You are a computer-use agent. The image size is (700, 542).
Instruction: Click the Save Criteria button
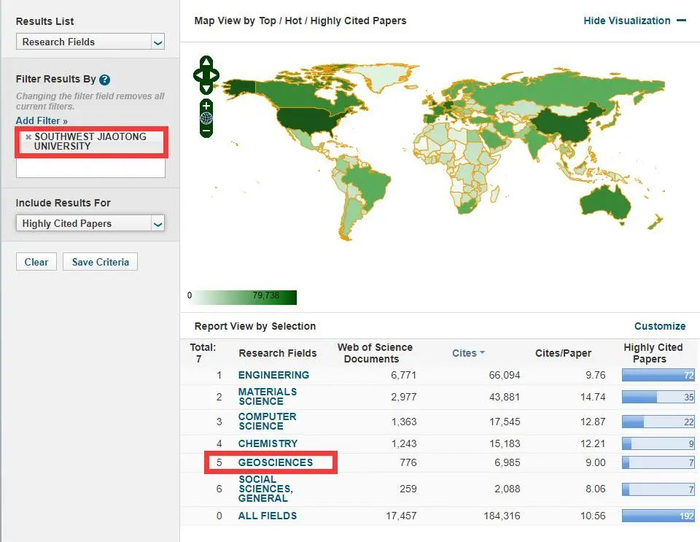pyautogui.click(x=100, y=262)
